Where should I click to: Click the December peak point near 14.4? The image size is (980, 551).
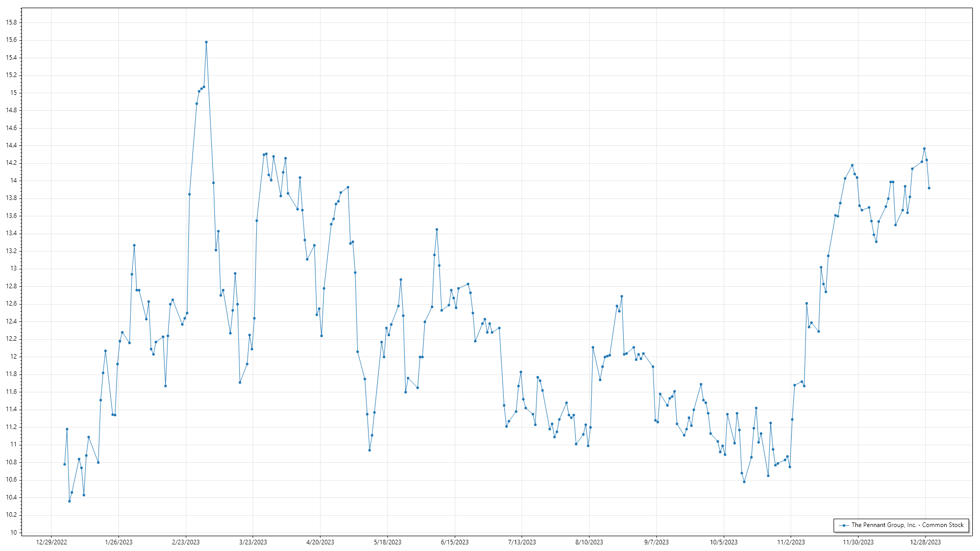point(924,149)
